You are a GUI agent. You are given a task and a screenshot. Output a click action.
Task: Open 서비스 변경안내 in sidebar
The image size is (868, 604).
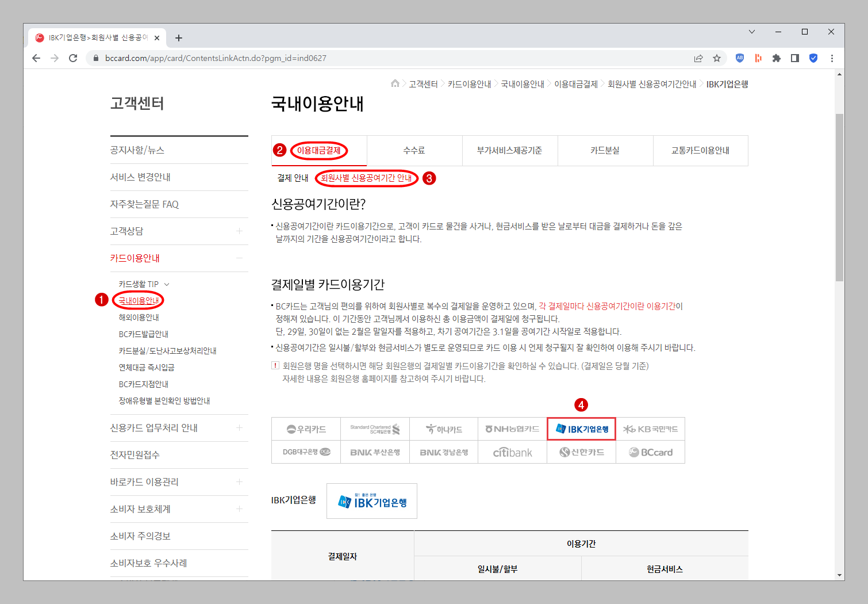pyautogui.click(x=140, y=177)
